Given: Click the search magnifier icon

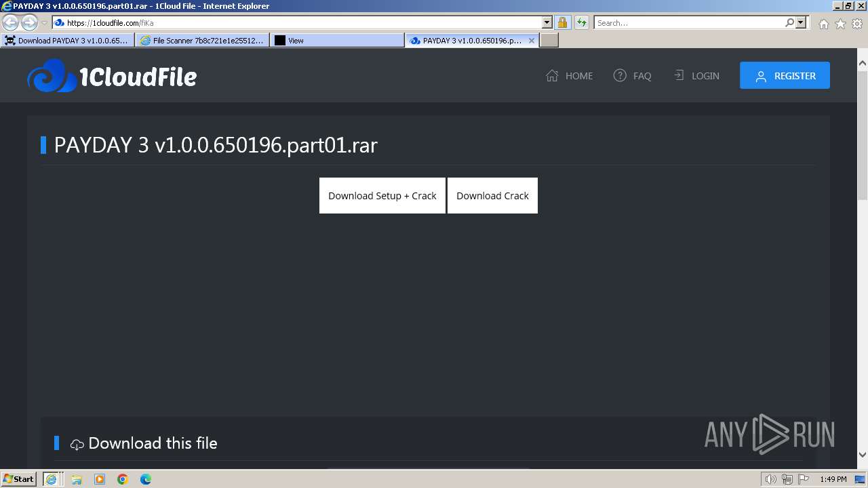Looking at the screenshot, I should click(789, 22).
